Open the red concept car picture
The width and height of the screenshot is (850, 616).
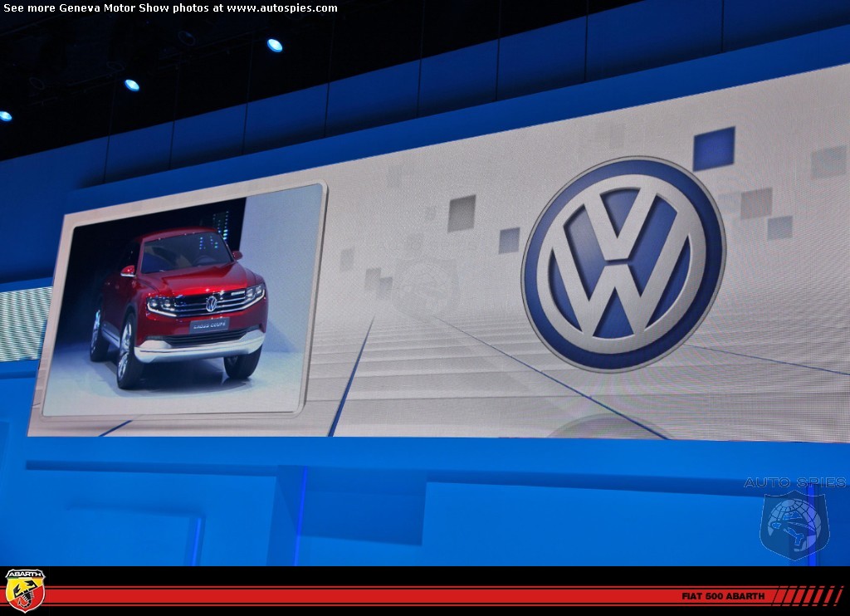(178, 307)
